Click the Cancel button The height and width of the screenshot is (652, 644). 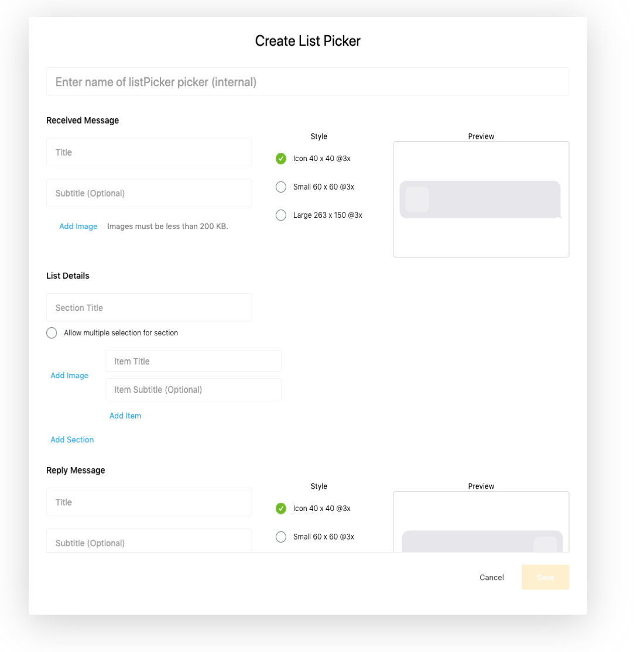[x=492, y=577]
